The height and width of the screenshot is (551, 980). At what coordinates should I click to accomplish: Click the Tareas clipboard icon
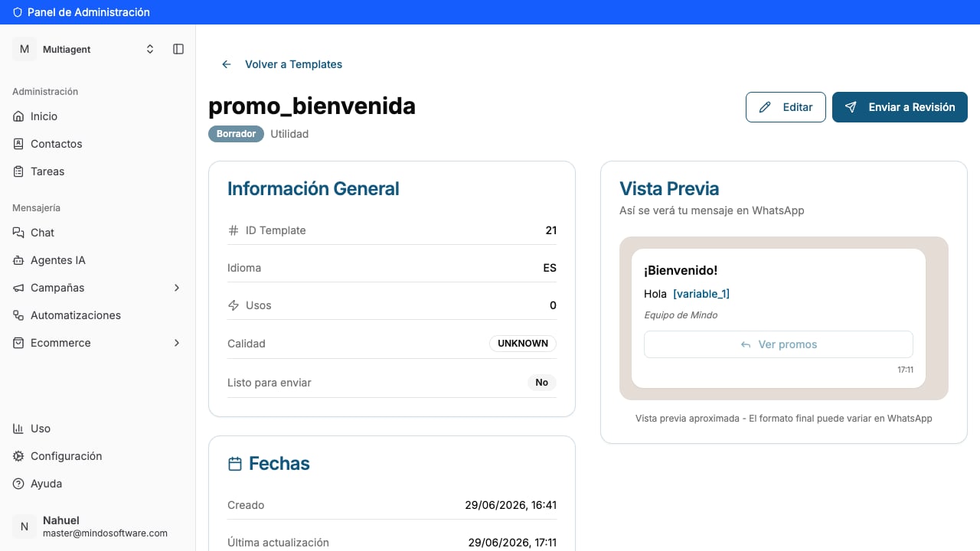tap(18, 171)
